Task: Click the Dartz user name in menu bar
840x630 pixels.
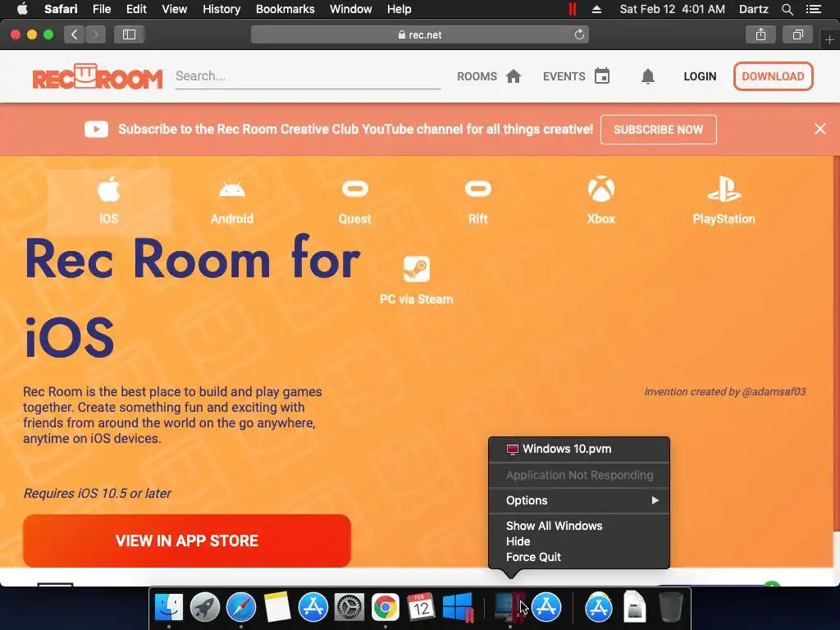Action: (753, 9)
